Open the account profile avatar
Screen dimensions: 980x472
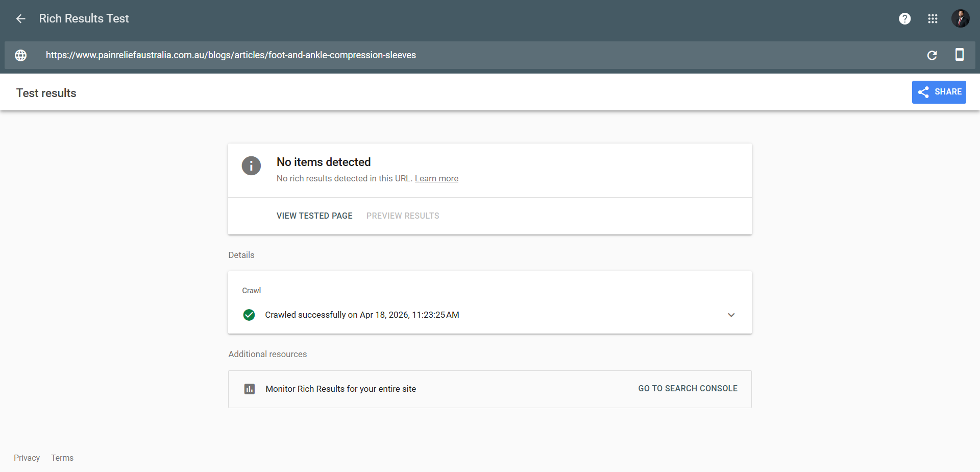click(x=960, y=19)
